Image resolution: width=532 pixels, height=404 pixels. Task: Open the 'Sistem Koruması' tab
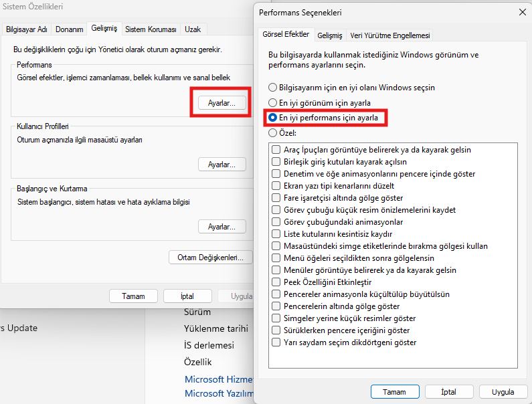point(151,29)
